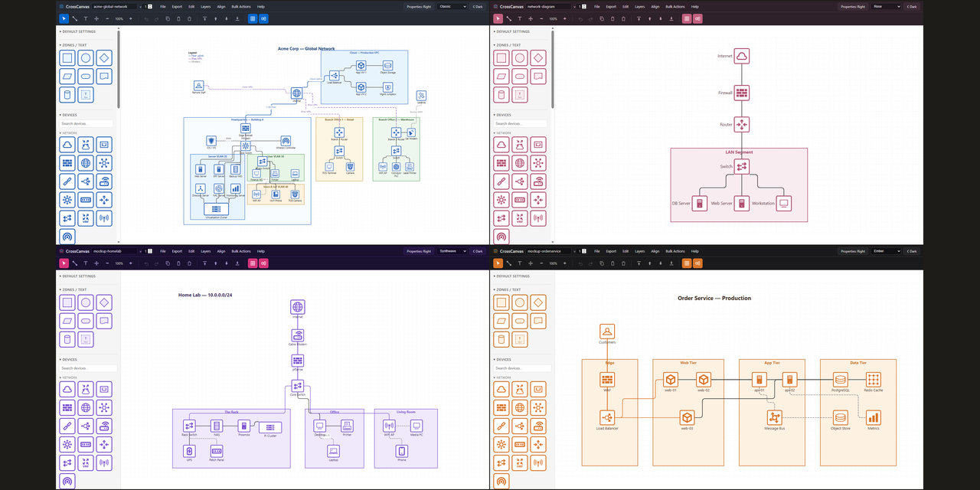Switch Dark mode in acme-global-network window
980x490 pixels.
477,6
